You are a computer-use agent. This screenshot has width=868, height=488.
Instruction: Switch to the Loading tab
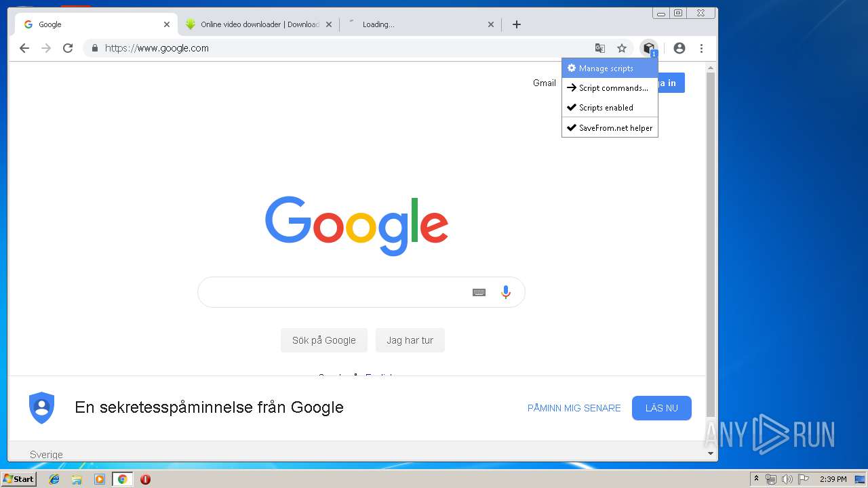[420, 24]
